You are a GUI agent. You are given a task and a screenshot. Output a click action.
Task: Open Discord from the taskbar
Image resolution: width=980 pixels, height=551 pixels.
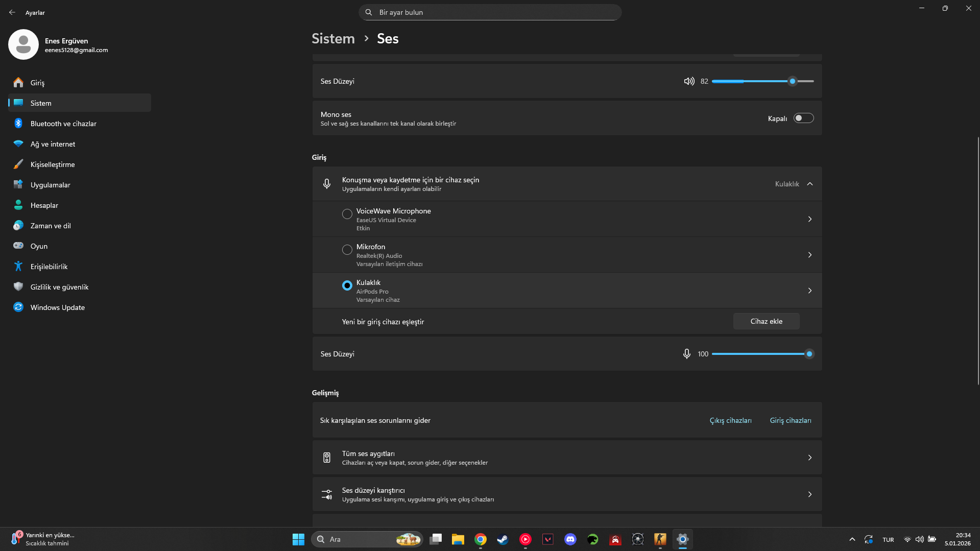point(570,539)
